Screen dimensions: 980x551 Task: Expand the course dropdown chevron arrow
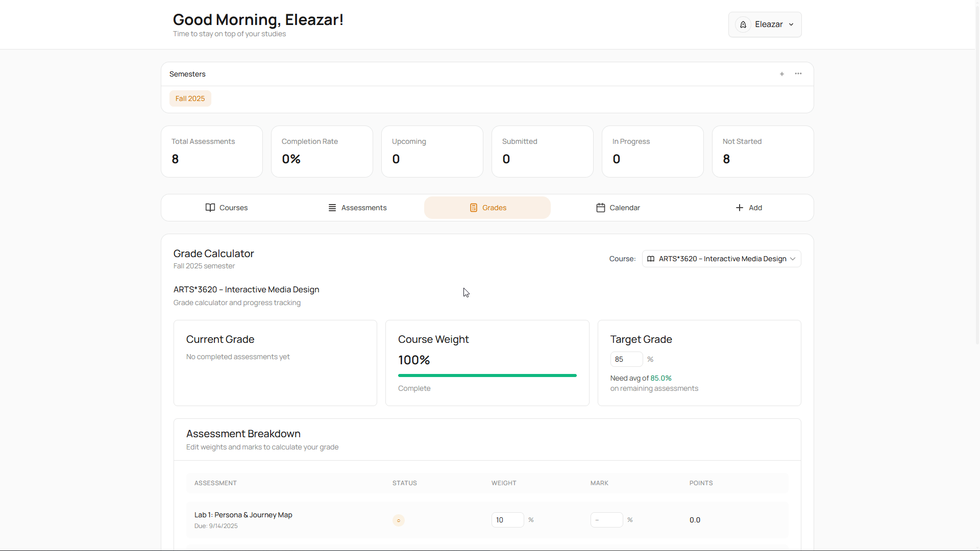793,259
